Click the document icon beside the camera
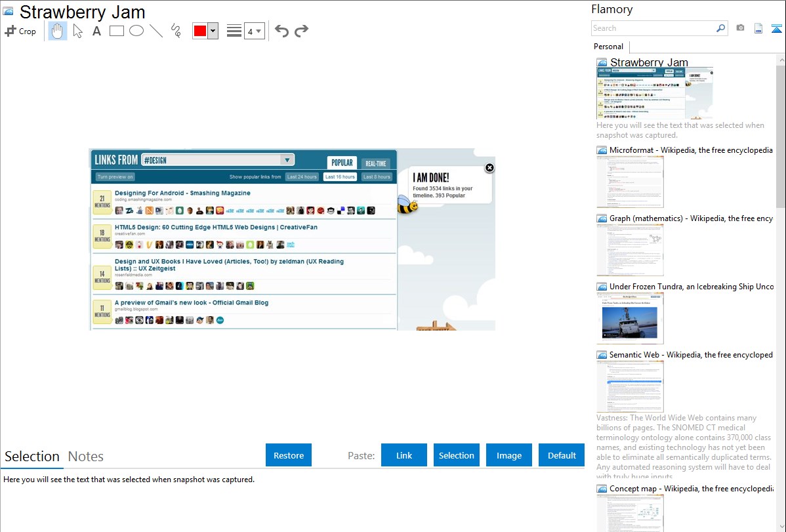The height and width of the screenshot is (532, 786). (758, 28)
